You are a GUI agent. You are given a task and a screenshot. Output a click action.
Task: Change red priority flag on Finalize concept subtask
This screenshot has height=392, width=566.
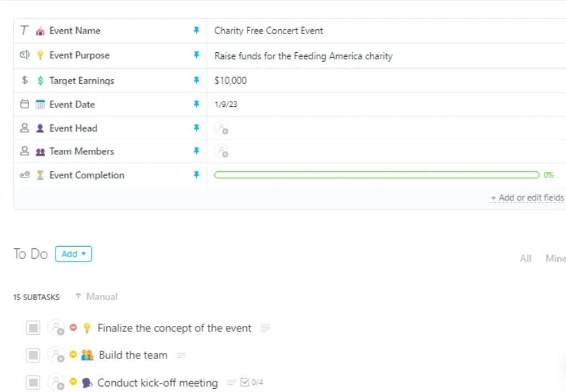pyautogui.click(x=73, y=327)
